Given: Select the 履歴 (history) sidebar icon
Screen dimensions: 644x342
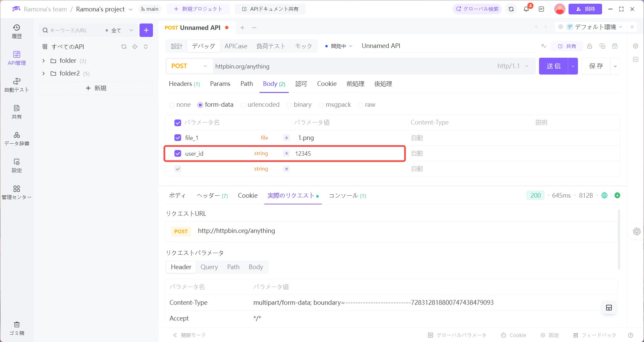Looking at the screenshot, I should pyautogui.click(x=17, y=31).
